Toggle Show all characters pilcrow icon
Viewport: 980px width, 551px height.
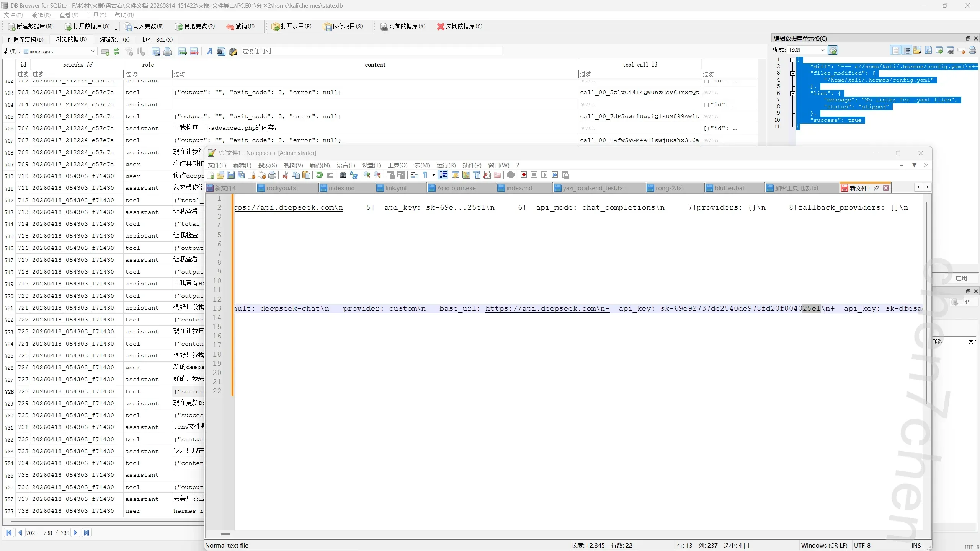pos(425,175)
